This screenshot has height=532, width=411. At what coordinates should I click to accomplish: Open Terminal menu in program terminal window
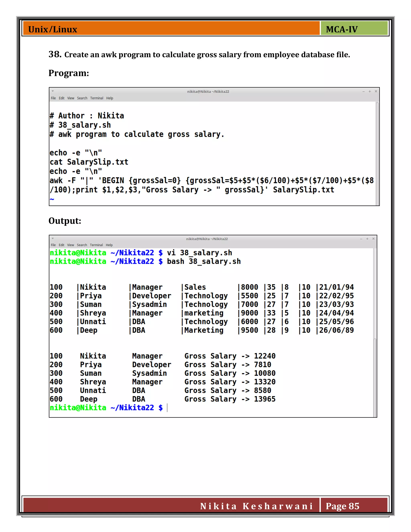tap(97, 98)
